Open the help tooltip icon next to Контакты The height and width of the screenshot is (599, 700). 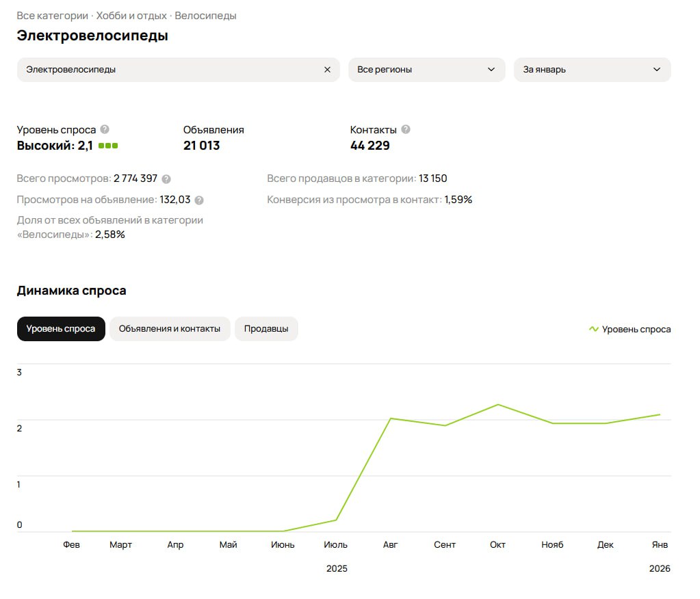click(x=406, y=129)
